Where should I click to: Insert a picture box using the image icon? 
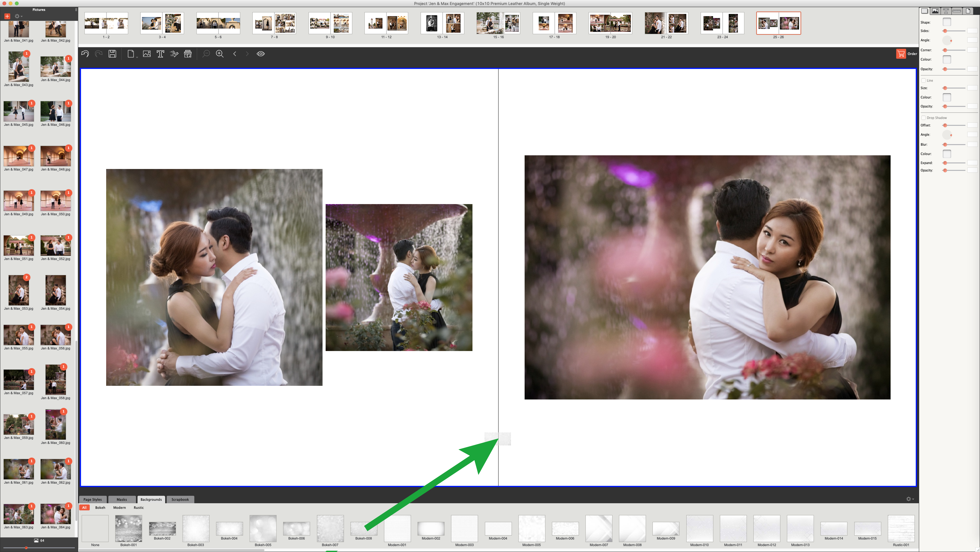point(147,54)
